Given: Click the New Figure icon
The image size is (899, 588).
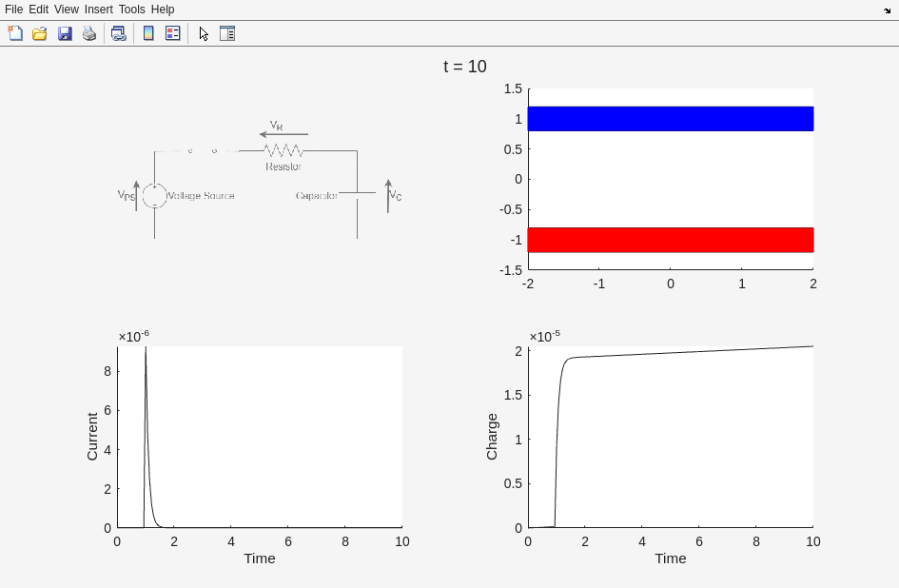Looking at the screenshot, I should (x=15, y=33).
